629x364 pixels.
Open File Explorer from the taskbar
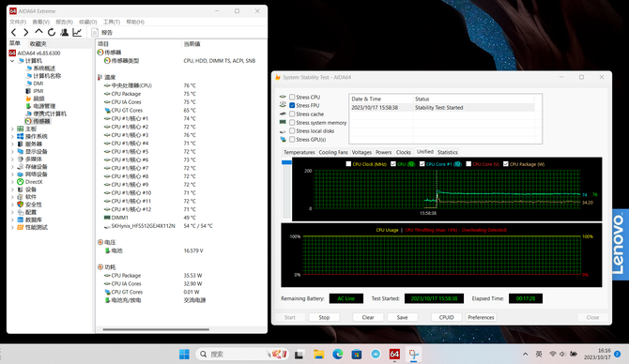tap(319, 354)
